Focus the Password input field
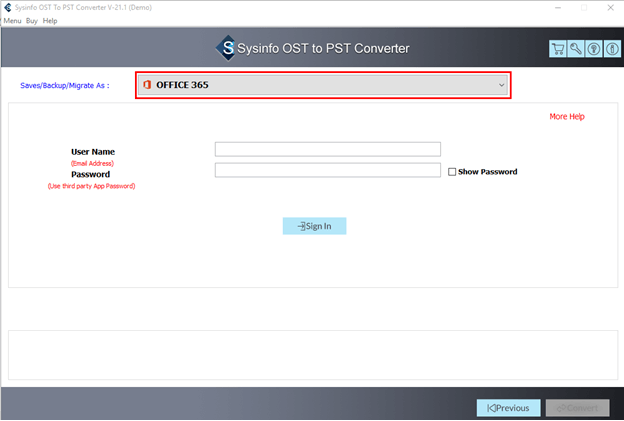 pos(328,170)
